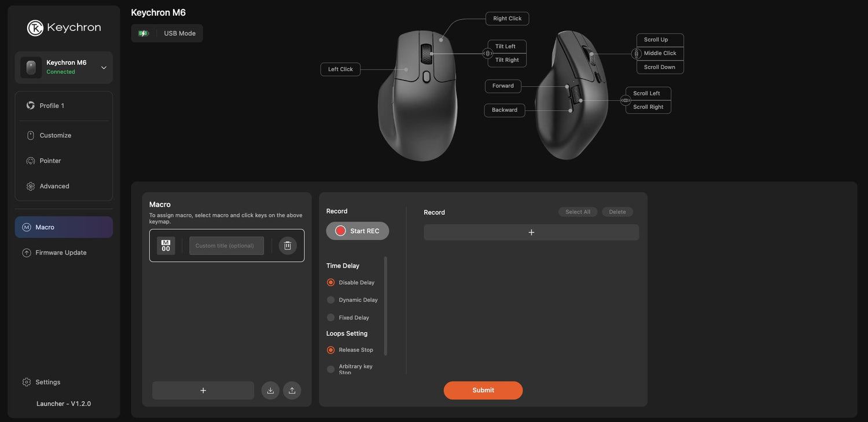Screen dimensions: 868x422
Task: Expand the Keychron M6 device dropdown
Action: point(104,68)
